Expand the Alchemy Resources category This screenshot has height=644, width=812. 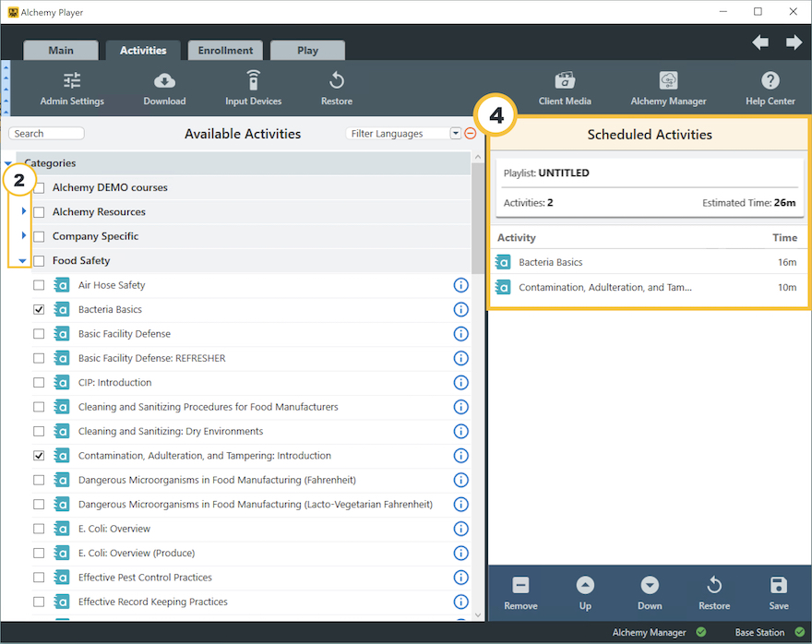coord(23,212)
